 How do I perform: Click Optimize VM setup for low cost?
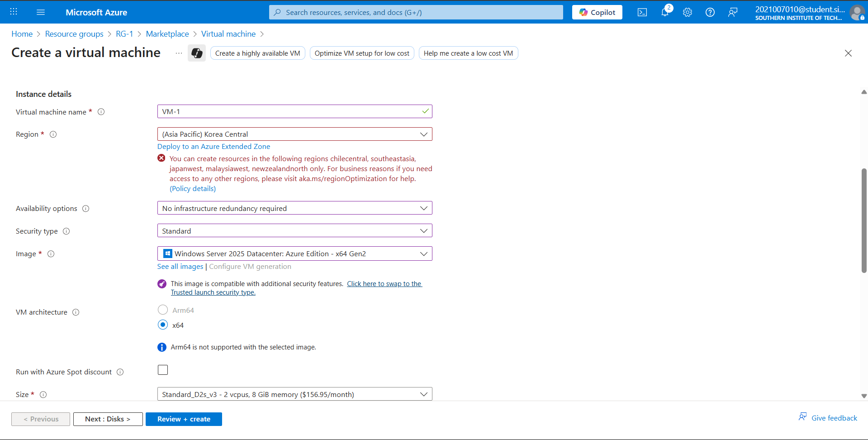pyautogui.click(x=362, y=53)
